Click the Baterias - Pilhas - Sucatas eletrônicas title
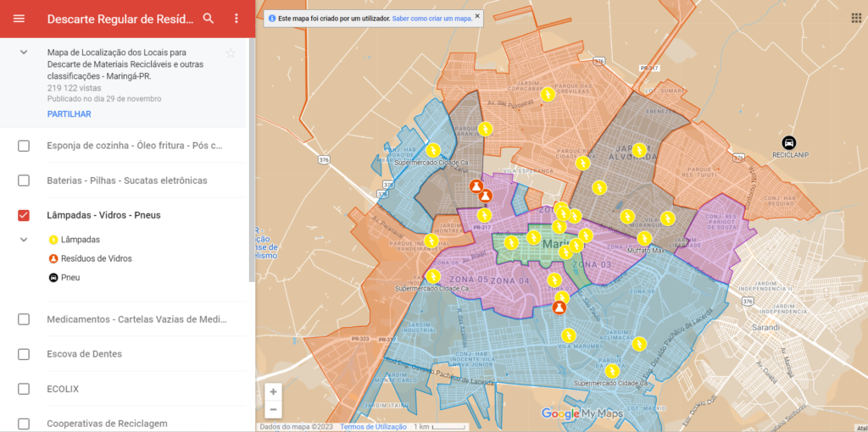 127,180
